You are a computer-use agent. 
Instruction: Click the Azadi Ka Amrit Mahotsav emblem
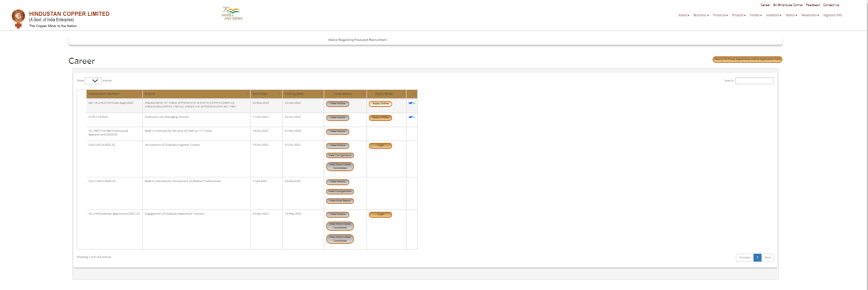(x=232, y=13)
